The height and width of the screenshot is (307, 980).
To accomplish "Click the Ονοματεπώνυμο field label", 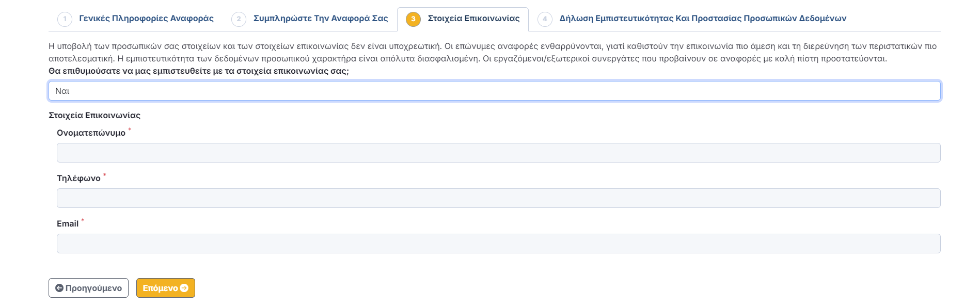I will (91, 133).
